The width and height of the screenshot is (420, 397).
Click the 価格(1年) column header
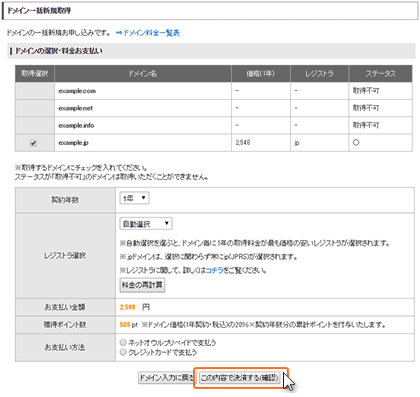(x=261, y=74)
